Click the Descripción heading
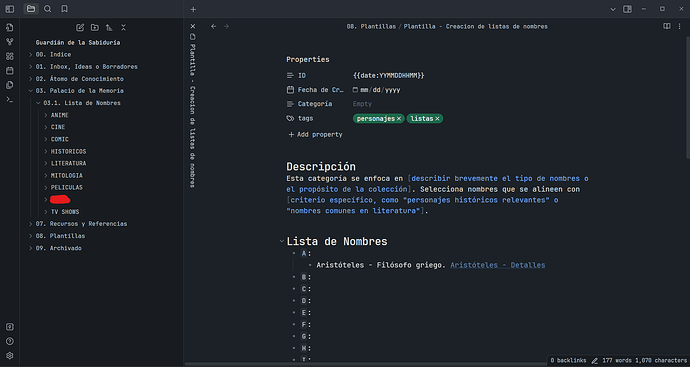Image resolution: width=690 pixels, height=367 pixels. click(321, 167)
